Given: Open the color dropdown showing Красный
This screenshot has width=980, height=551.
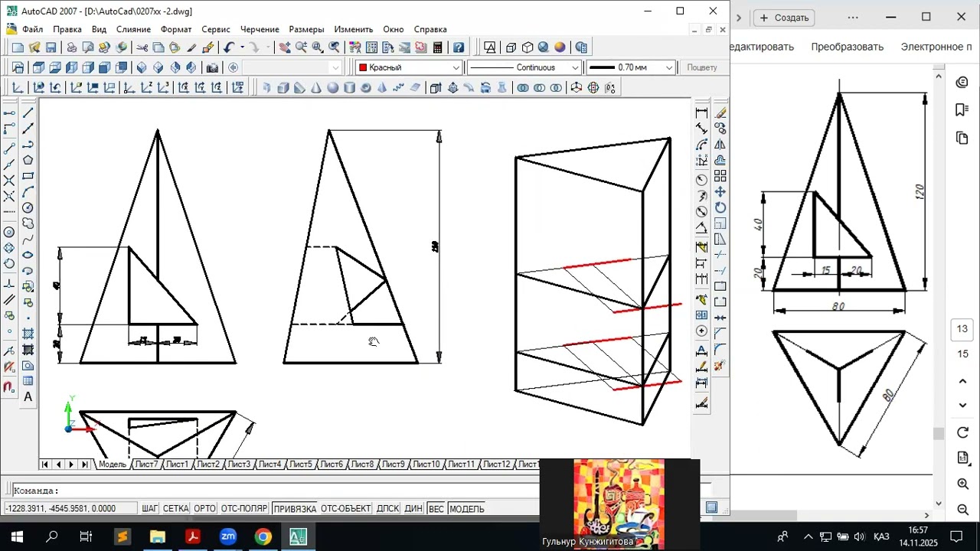Looking at the screenshot, I should 409,67.
